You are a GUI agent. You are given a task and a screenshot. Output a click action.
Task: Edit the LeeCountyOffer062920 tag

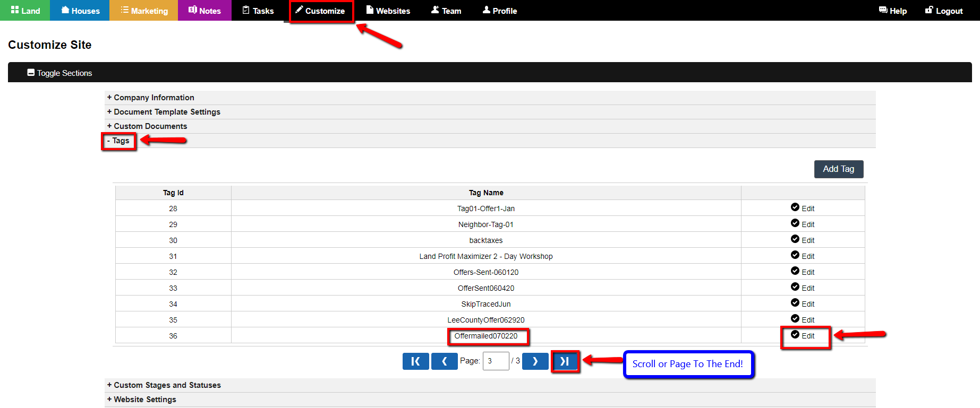[803, 319]
